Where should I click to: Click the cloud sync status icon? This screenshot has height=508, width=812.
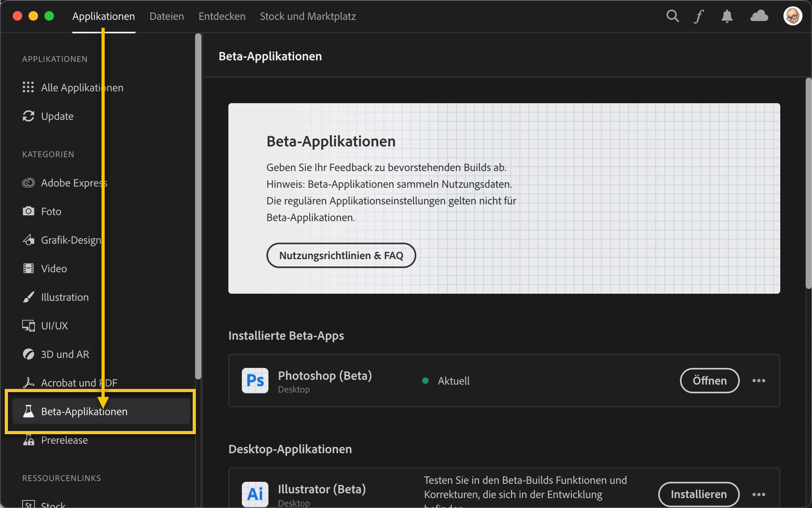pos(759,16)
